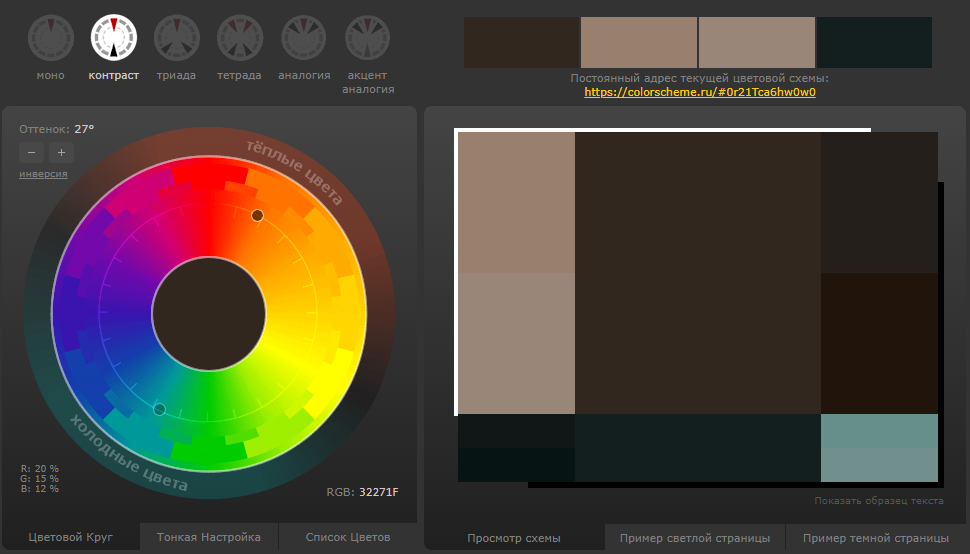Click the hue value 27°
Viewport: 970px width, 554px height.
[84, 129]
